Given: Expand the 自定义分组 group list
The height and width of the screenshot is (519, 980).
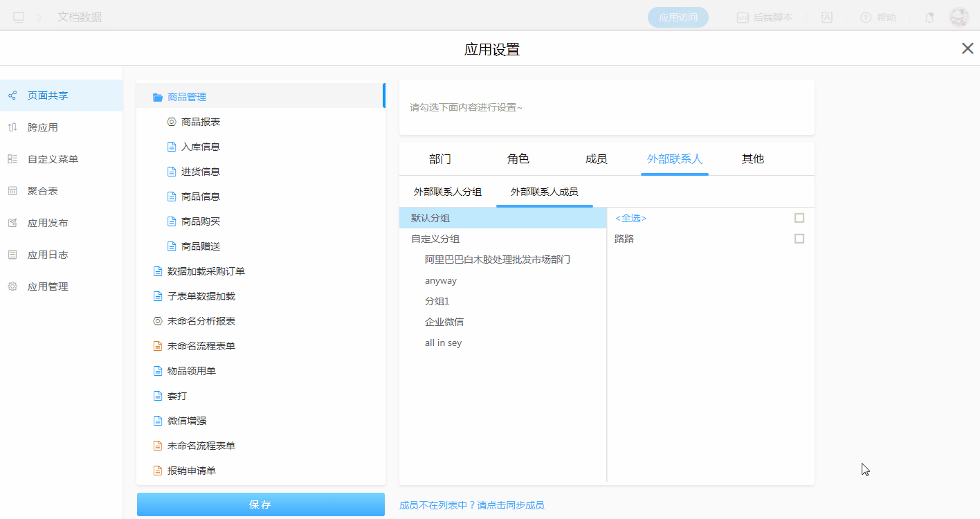Looking at the screenshot, I should [435, 239].
